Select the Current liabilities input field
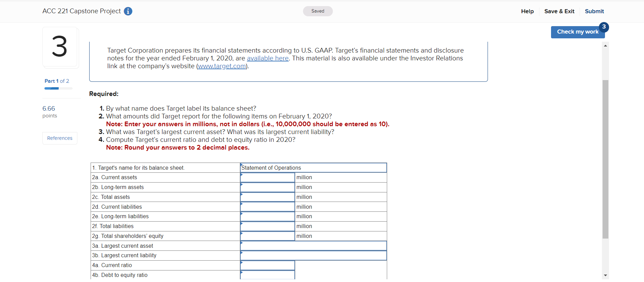The height and width of the screenshot is (282, 644). 267,207
